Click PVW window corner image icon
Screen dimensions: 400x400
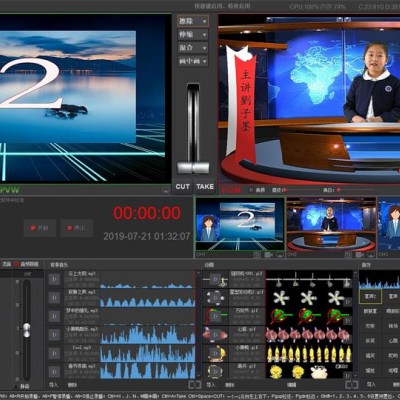coord(166,190)
